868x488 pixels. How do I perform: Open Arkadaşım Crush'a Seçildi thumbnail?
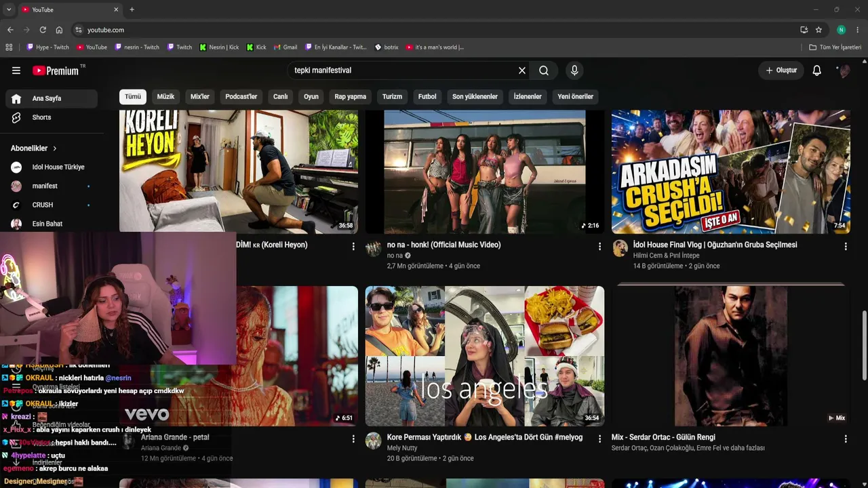[x=731, y=171]
